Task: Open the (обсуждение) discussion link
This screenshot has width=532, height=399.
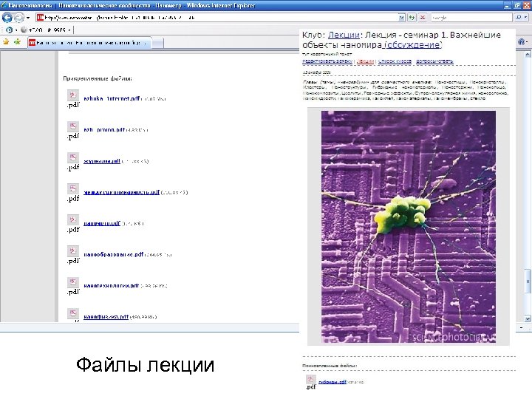Action: coord(412,44)
